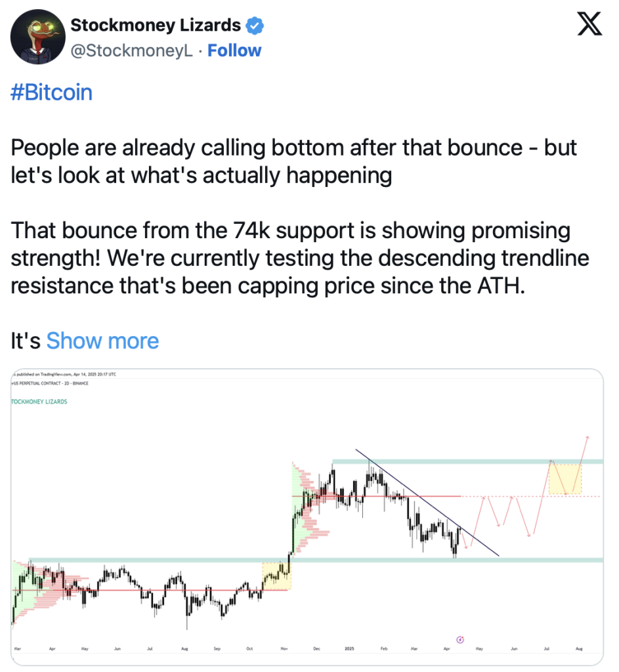Click the STOCKMONEY LIZARDS watermark on the chart
This screenshot has width=619, height=672.
pos(39,402)
